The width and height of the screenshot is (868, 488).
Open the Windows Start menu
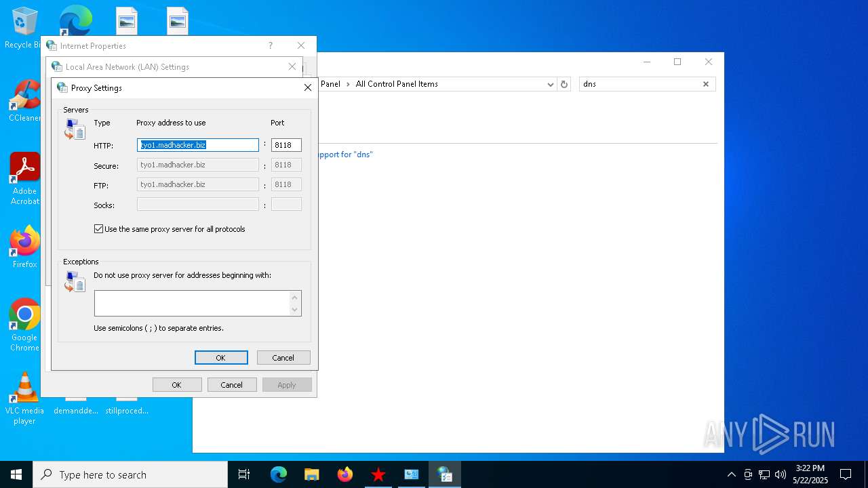[x=16, y=474]
